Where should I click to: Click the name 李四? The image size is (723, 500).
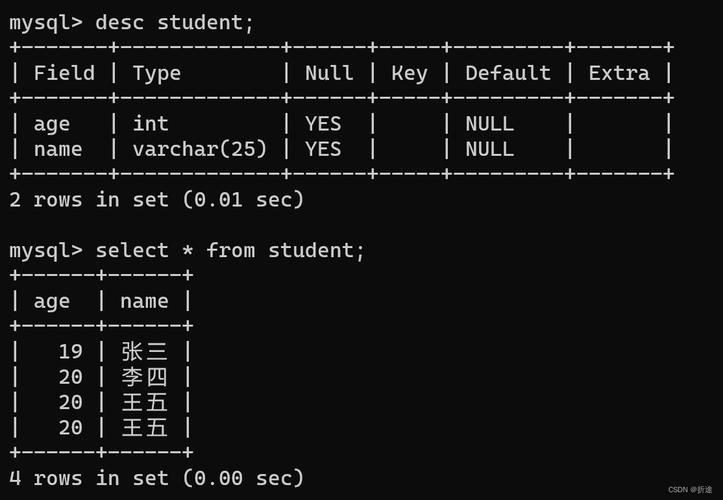click(x=145, y=377)
